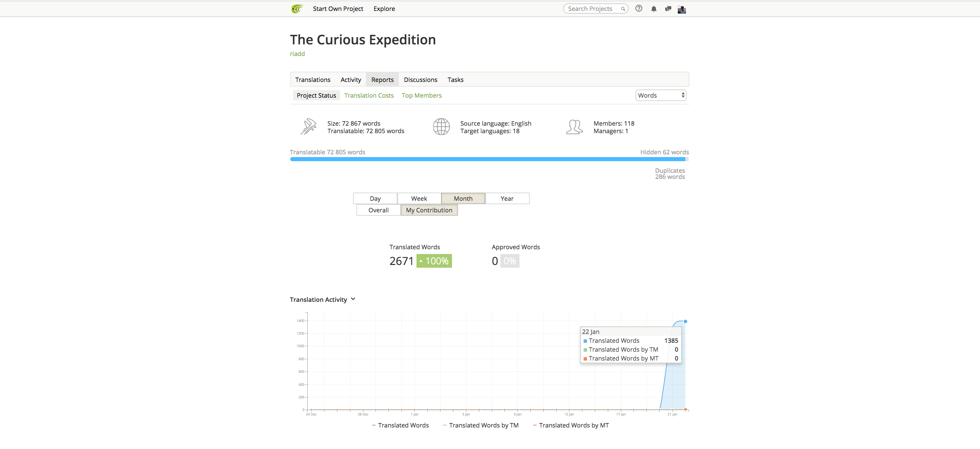Open the Reports tab
This screenshot has height=449, width=980.
coord(382,80)
